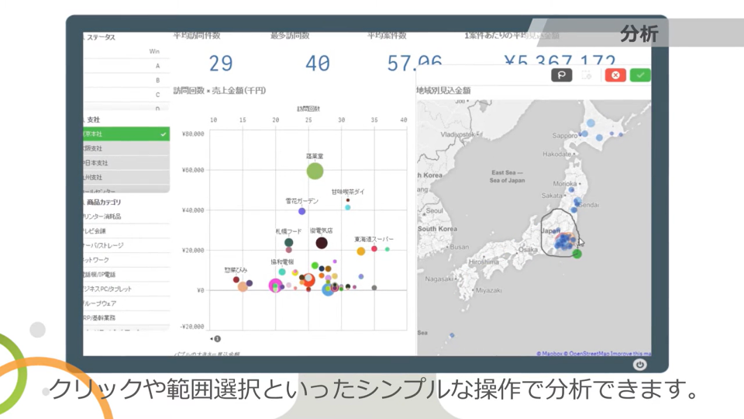Click the KPI value 29
This screenshot has width=744, height=419.
221,63
